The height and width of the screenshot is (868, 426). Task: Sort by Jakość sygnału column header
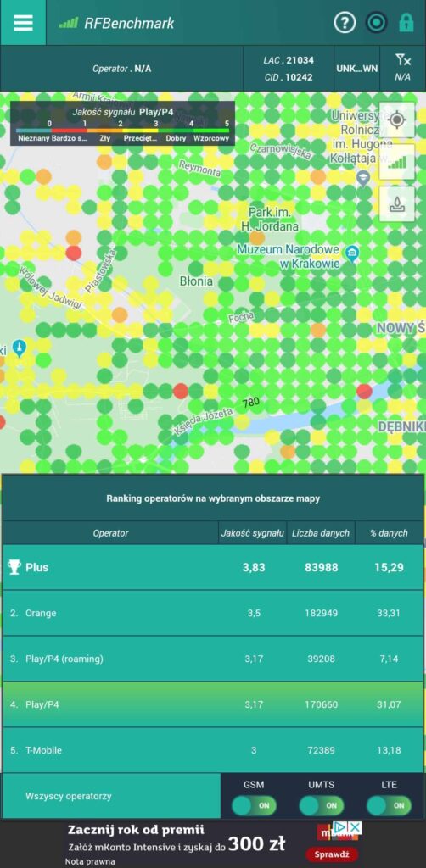(253, 533)
